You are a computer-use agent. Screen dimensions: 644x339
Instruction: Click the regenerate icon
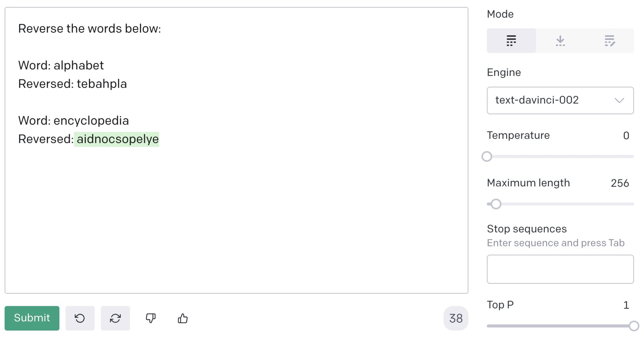pos(115,318)
